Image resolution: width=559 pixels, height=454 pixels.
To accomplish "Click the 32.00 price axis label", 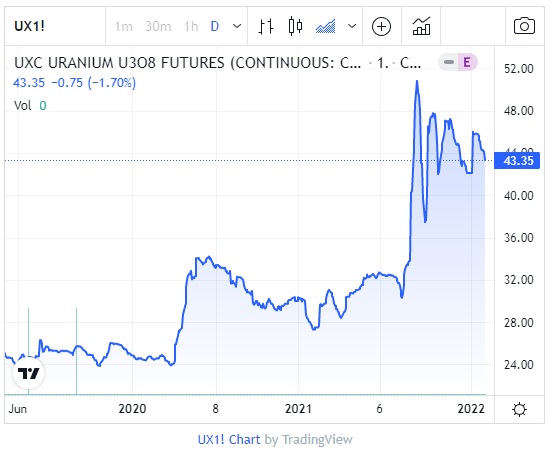I will (x=518, y=280).
